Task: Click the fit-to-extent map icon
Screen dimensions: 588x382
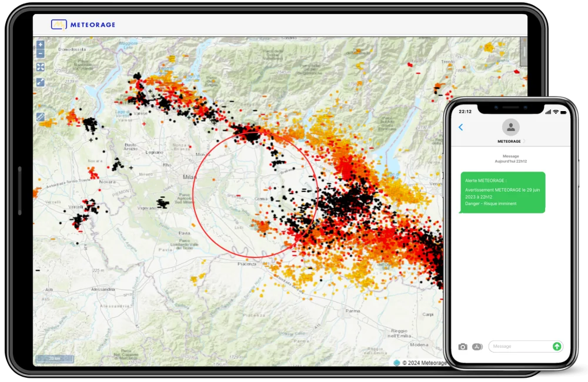Action: click(x=41, y=67)
